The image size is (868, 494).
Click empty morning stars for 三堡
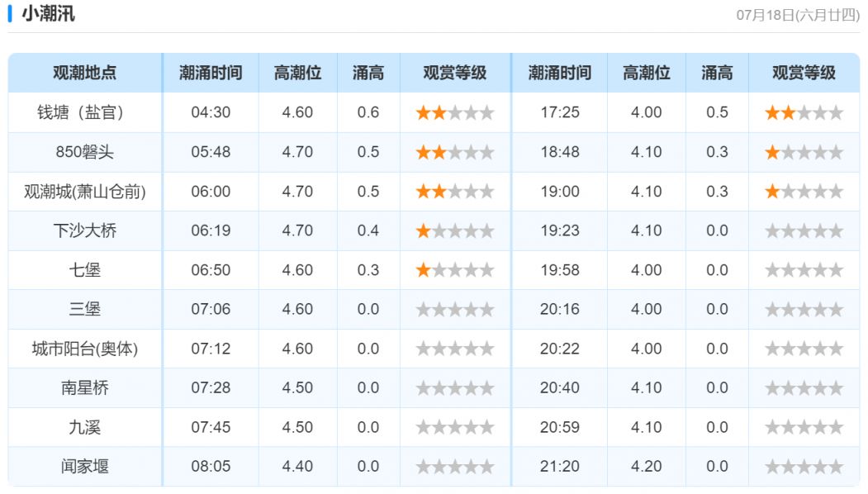click(454, 310)
